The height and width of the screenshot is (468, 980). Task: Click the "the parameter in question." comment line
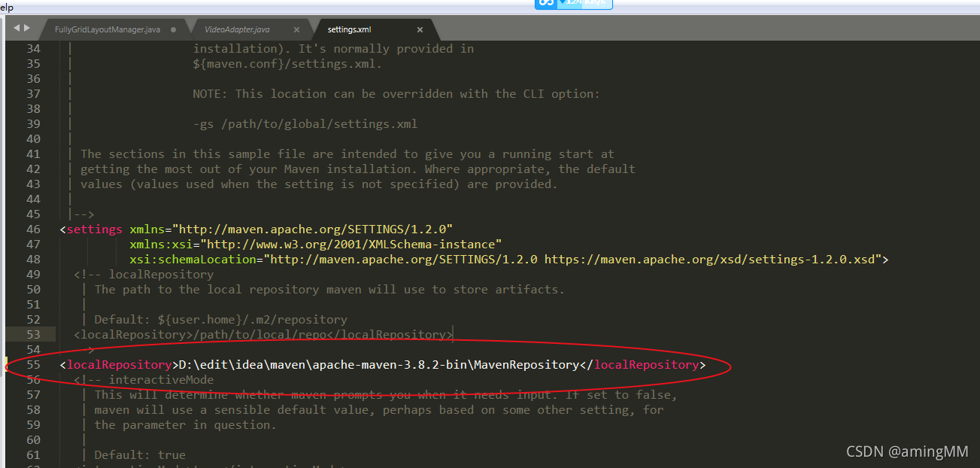(186, 424)
